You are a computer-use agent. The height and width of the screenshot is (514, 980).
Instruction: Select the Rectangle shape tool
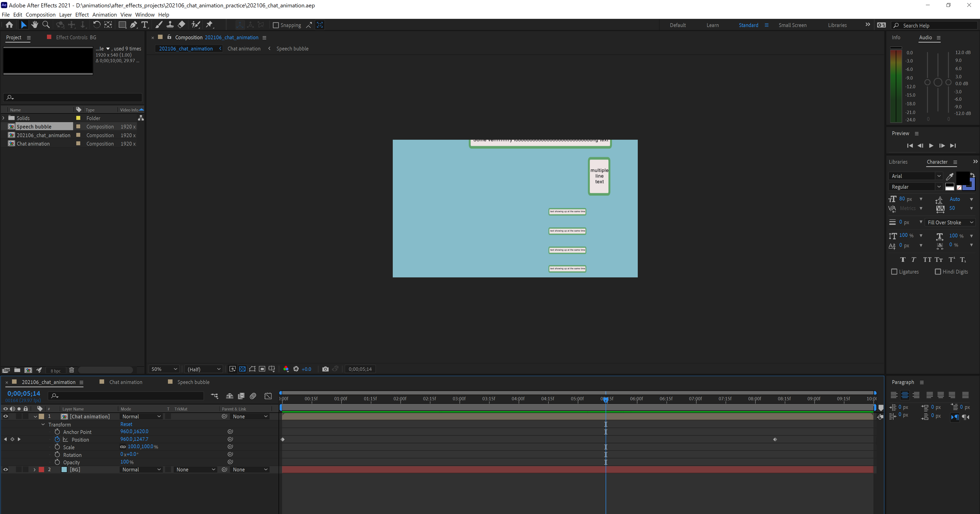coord(122,25)
